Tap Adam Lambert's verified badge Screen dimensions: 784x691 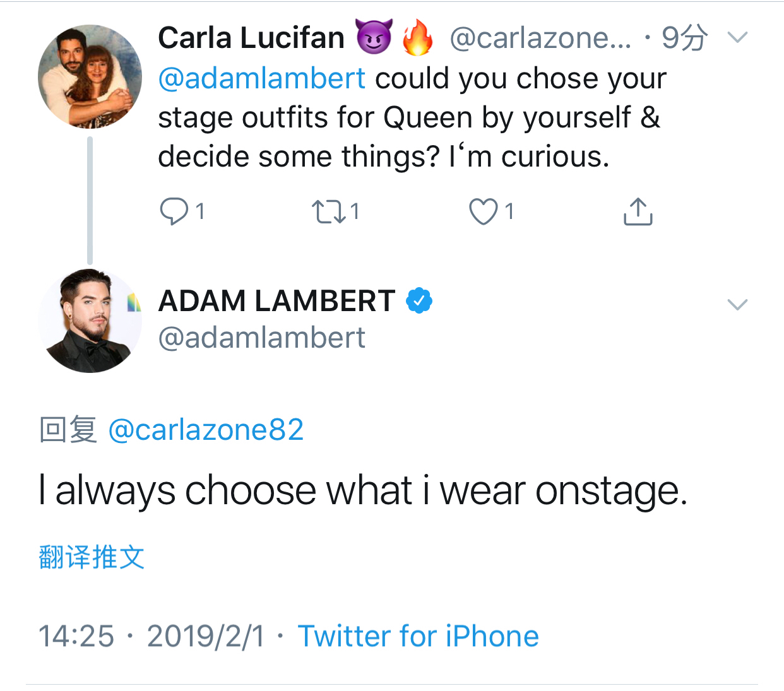[x=419, y=301]
